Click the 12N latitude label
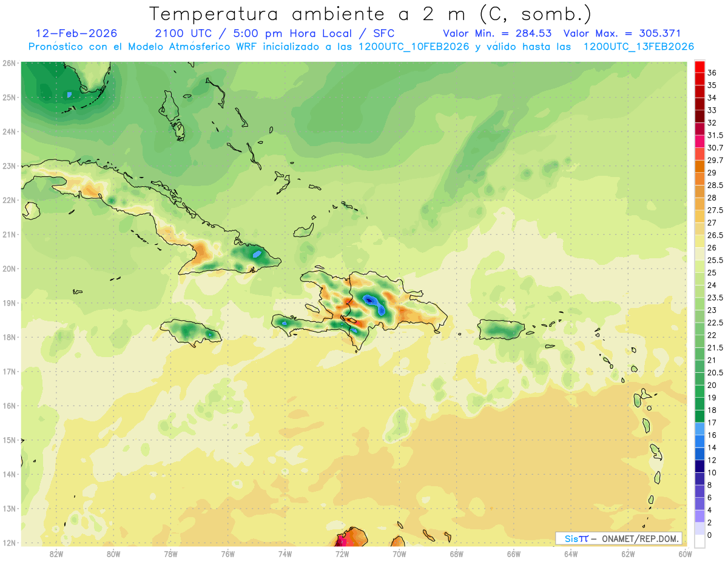The image size is (728, 562). click(x=9, y=543)
